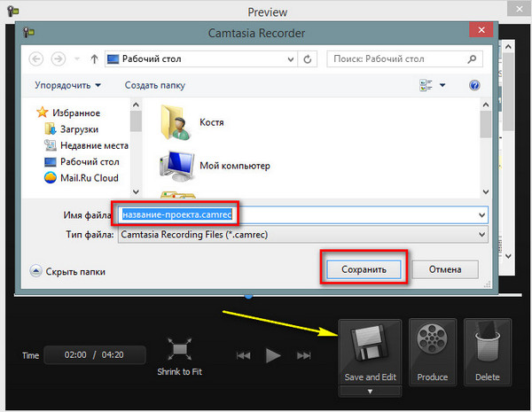
Task: Skip to the end of recording
Action: pos(304,355)
